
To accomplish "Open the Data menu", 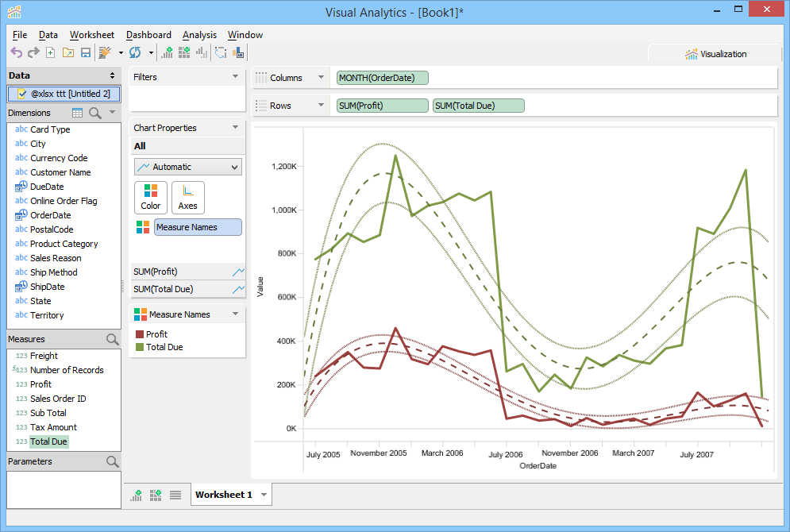I will 48,35.
